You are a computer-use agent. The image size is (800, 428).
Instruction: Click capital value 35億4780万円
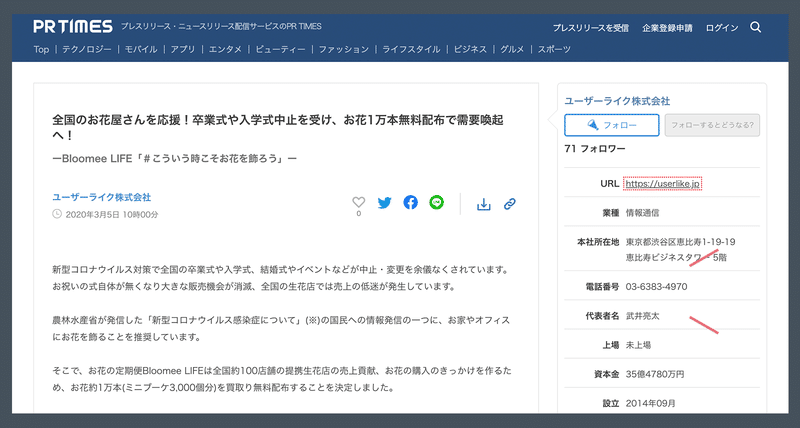tap(655, 374)
